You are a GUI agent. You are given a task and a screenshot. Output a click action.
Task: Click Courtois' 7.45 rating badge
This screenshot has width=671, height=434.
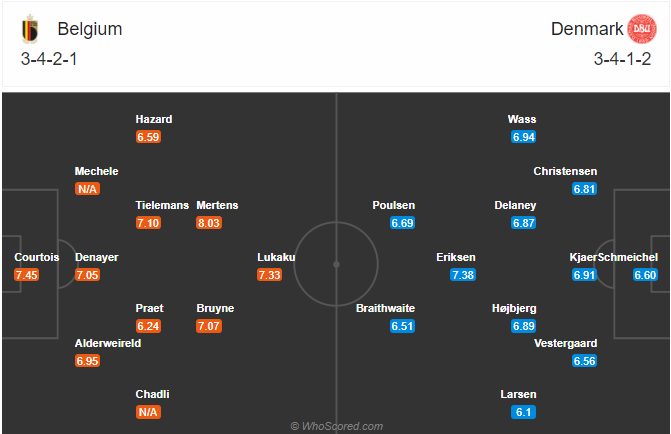[27, 275]
